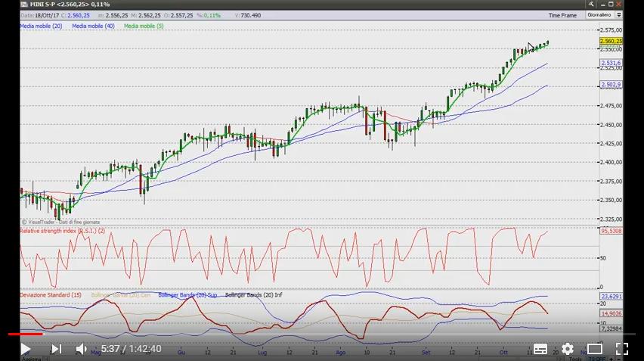
Task: Click the 23,6291 Bollinger value tag
Action: (611, 296)
